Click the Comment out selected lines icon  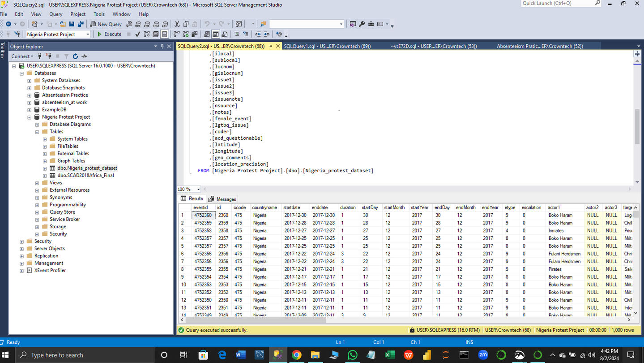coord(236,34)
